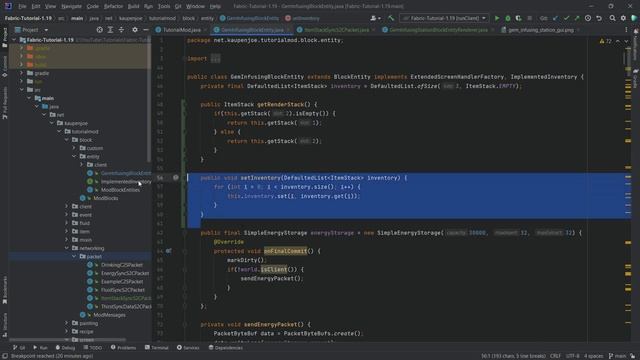640x360 pixels.
Task: Collapse the networking folder
Action: pyautogui.click(x=67, y=248)
